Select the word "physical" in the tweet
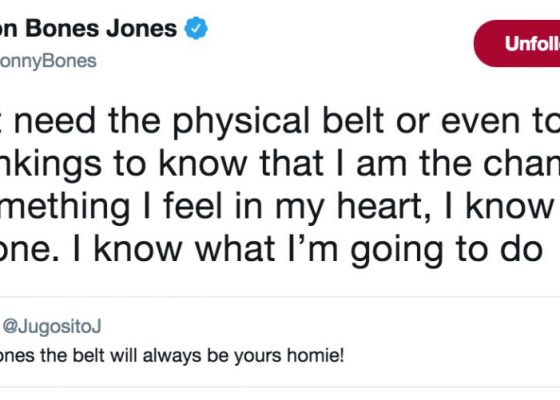 (241, 122)
